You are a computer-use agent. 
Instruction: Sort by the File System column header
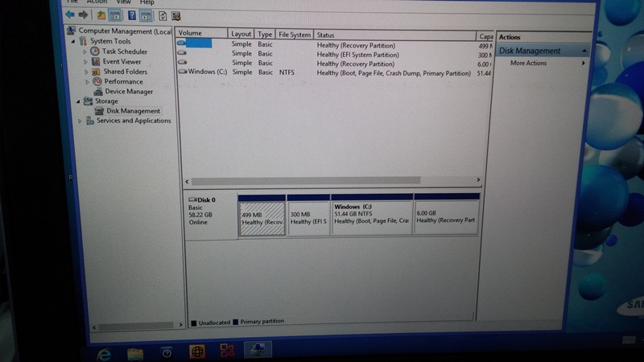point(294,35)
